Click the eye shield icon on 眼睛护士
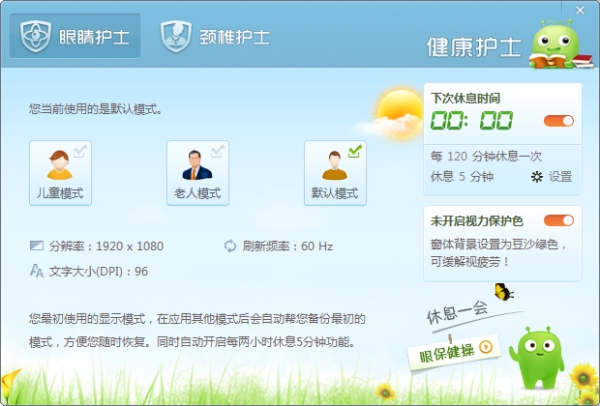This screenshot has height=406, width=600. point(35,36)
